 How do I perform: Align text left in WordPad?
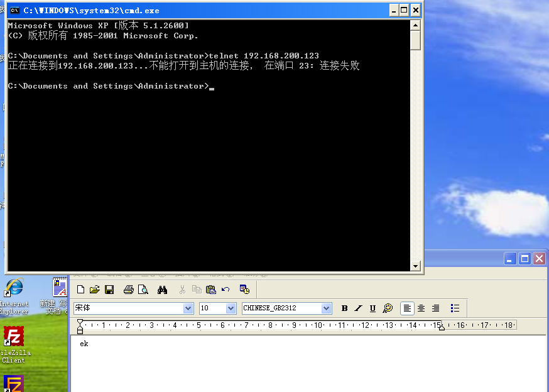click(407, 308)
